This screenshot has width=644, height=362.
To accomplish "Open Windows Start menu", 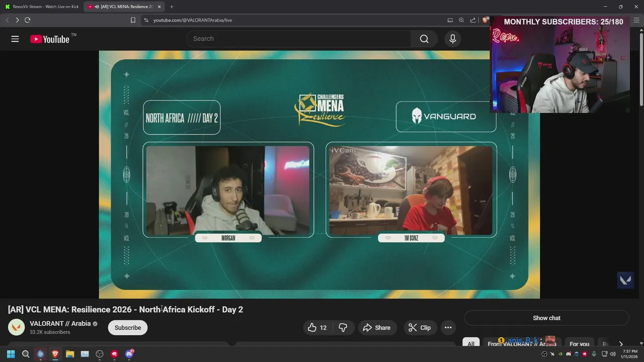I will point(11,354).
